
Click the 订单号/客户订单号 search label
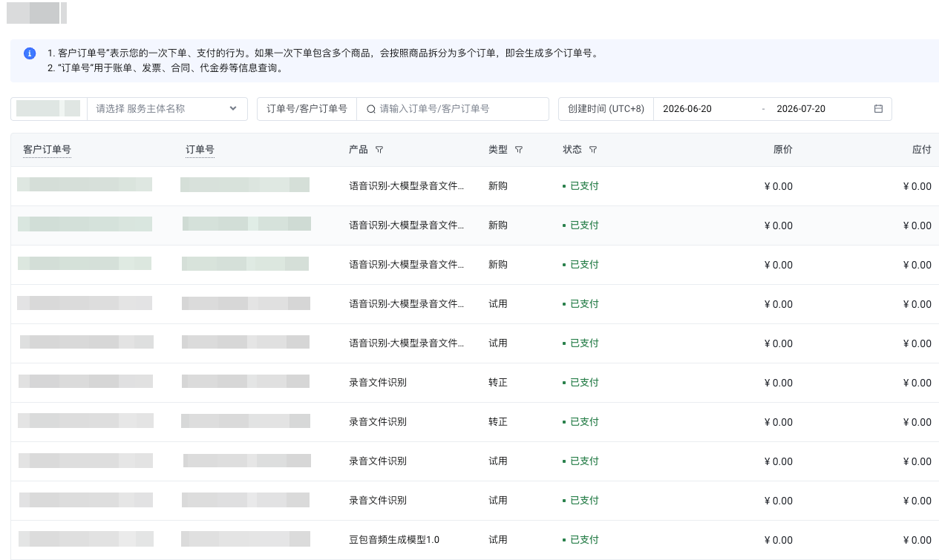click(x=307, y=109)
